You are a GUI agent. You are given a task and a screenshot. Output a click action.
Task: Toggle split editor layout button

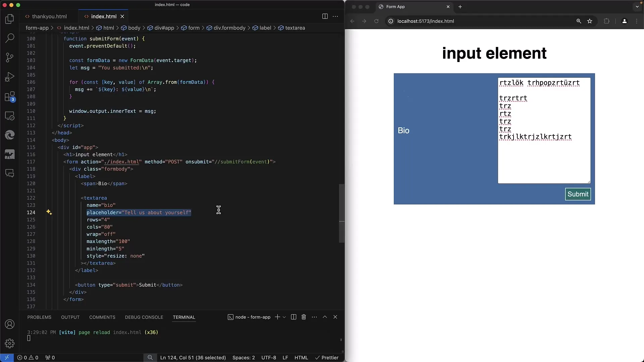(325, 16)
